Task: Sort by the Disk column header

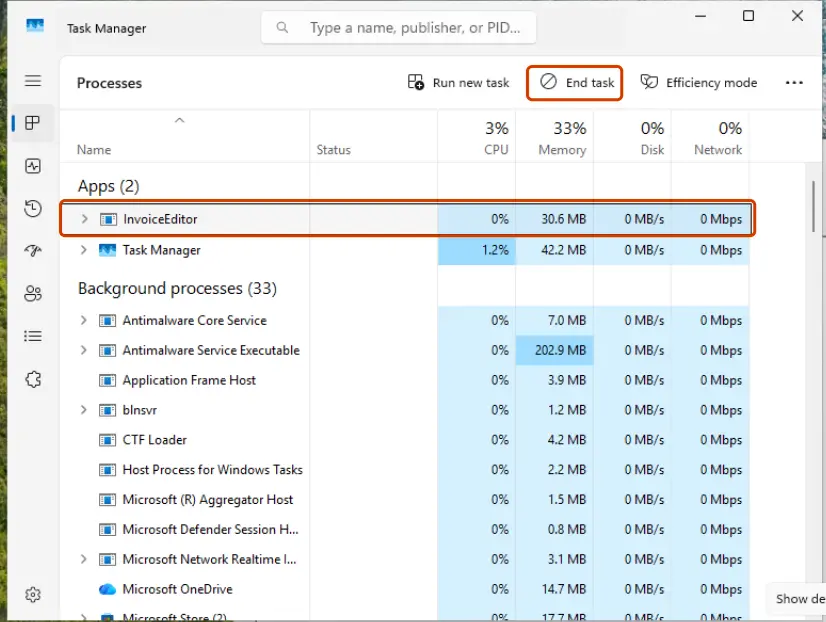Action: [652, 150]
